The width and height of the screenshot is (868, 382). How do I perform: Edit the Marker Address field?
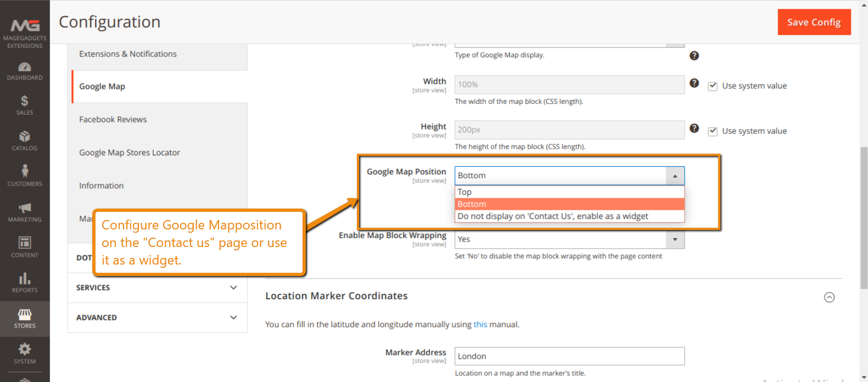569,356
